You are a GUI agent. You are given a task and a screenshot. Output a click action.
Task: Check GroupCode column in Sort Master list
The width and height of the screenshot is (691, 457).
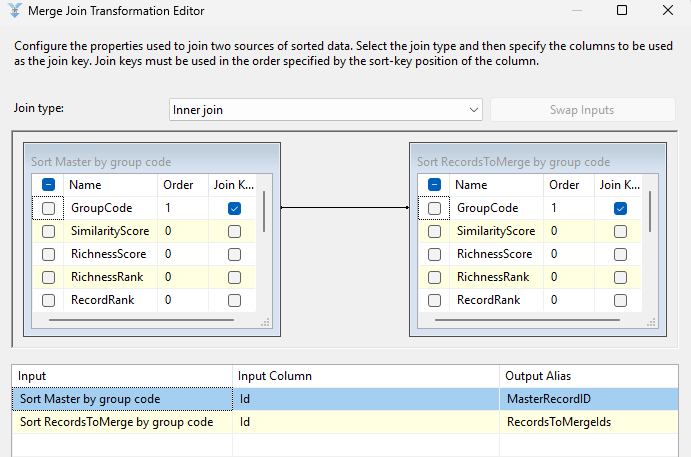tap(48, 208)
